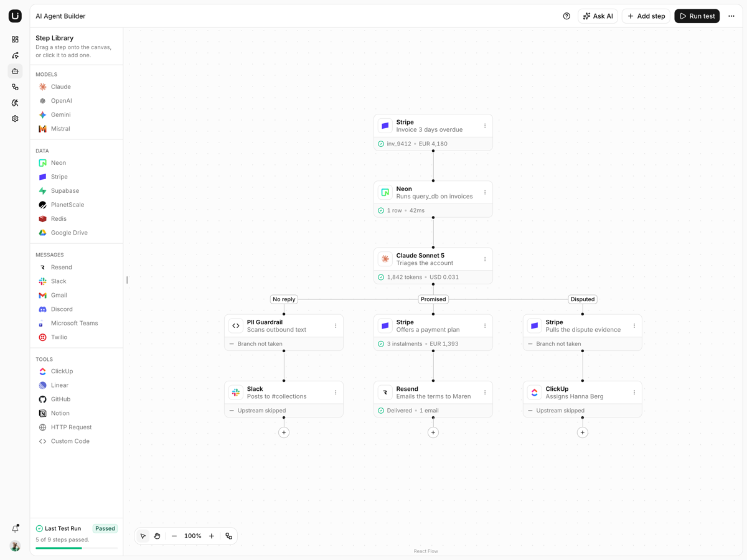Image resolution: width=747 pixels, height=560 pixels.
Task: Add a step below the Slack node
Action: 284,432
